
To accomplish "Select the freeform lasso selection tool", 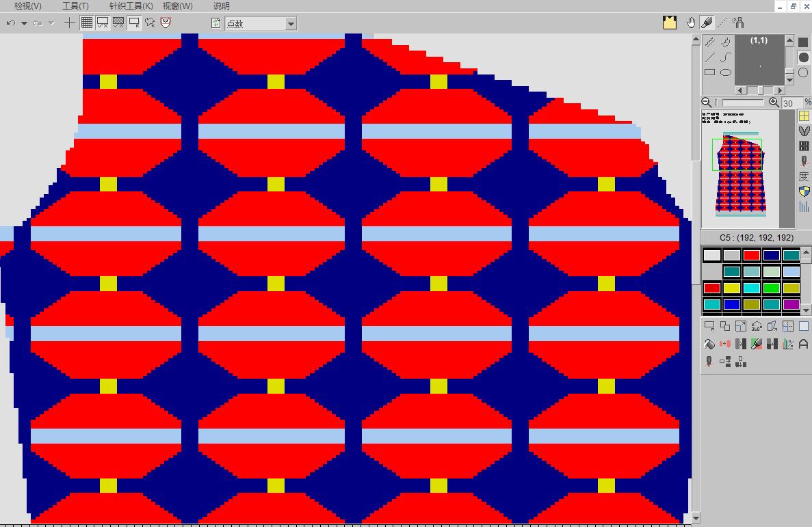I will coord(150,23).
